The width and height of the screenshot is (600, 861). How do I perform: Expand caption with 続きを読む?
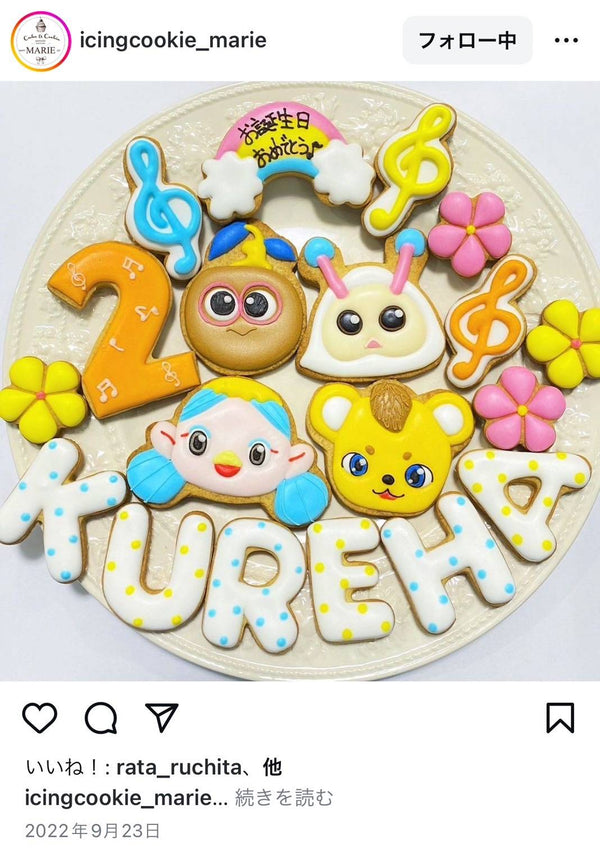284,798
